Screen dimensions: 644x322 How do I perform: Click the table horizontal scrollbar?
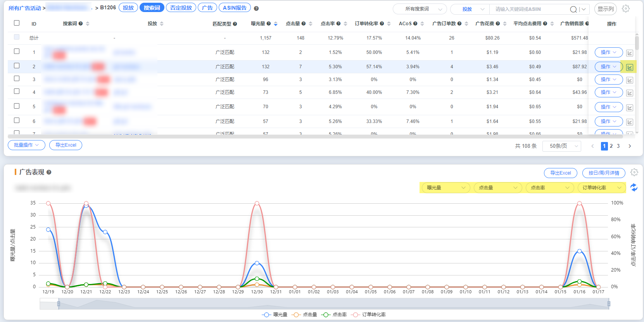[315, 137]
